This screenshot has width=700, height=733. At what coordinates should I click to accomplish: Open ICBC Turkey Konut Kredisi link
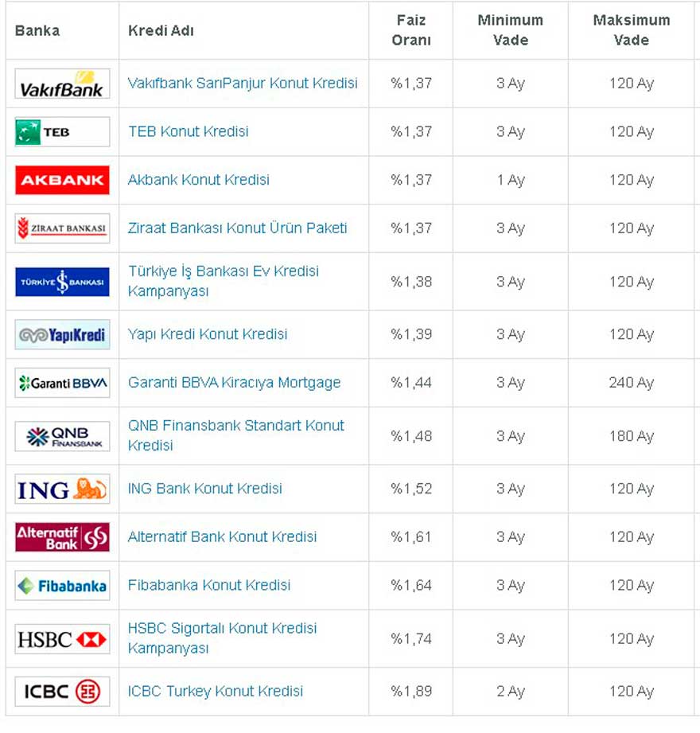216,691
